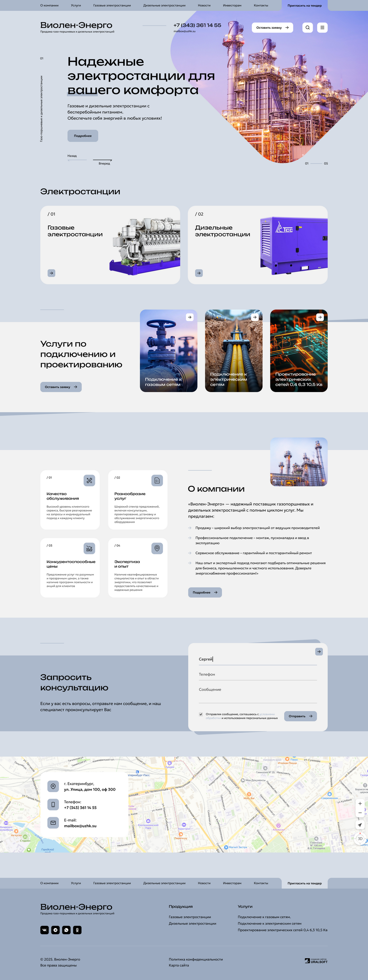Screen dimensions: 368x980
Task: Open the WhatsApp icon in the footer
Action: [x=67, y=930]
